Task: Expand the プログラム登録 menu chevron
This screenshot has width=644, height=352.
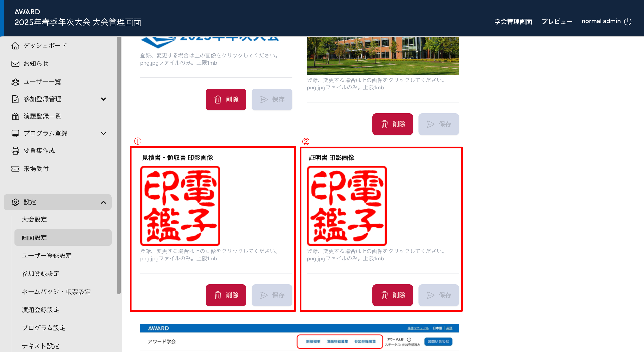Action: click(x=103, y=133)
